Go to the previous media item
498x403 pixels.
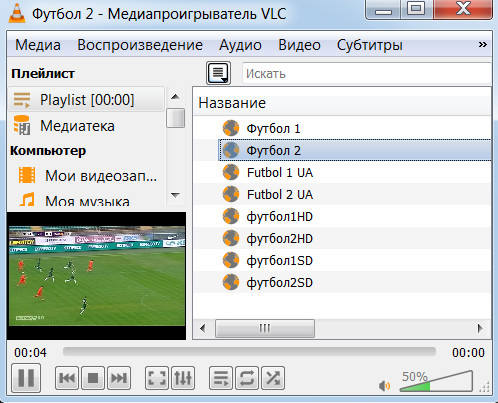(67, 378)
